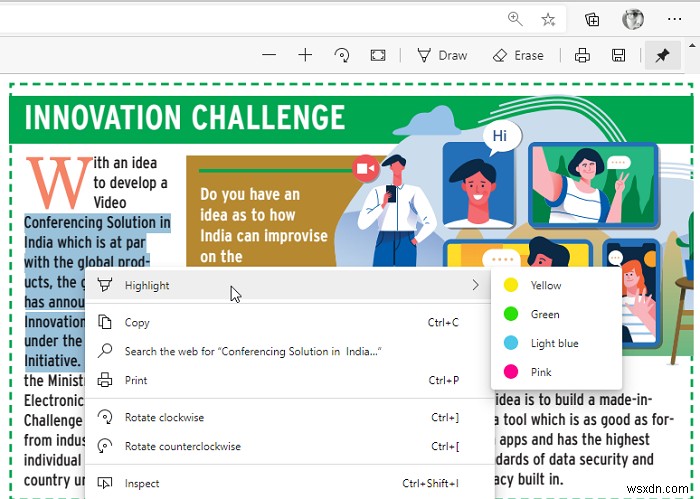
Task: Click the copy icon beside Copy
Action: 104,322
